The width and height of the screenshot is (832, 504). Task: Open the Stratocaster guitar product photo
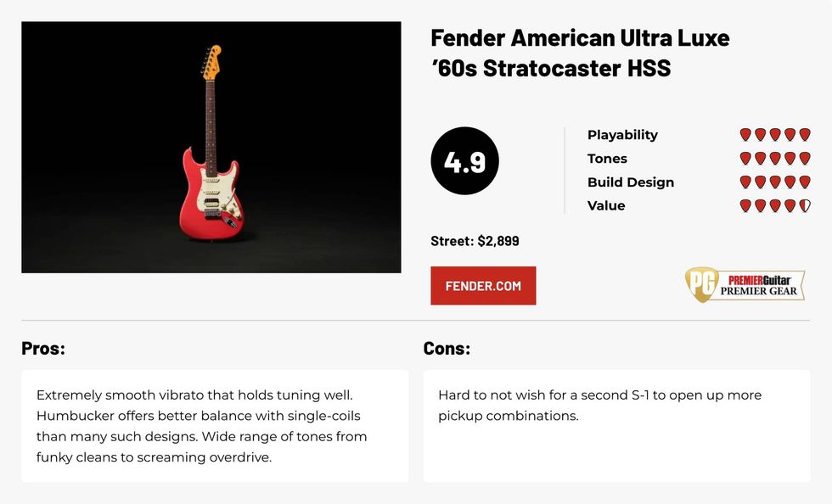pyautogui.click(x=211, y=147)
